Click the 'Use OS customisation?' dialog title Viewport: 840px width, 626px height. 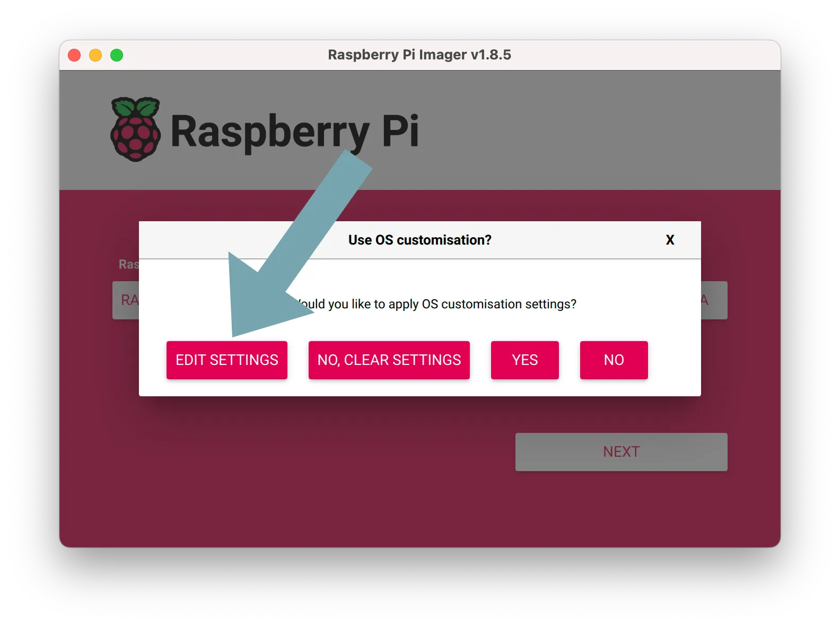click(419, 240)
